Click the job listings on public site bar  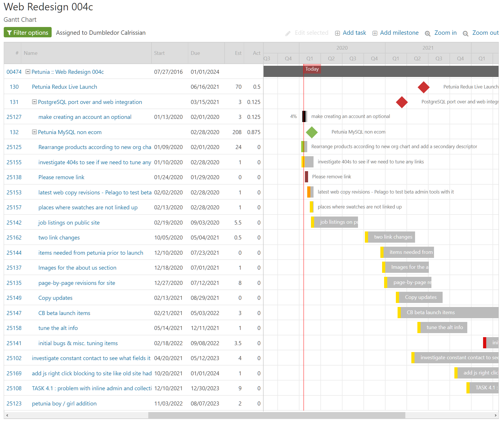(x=334, y=222)
